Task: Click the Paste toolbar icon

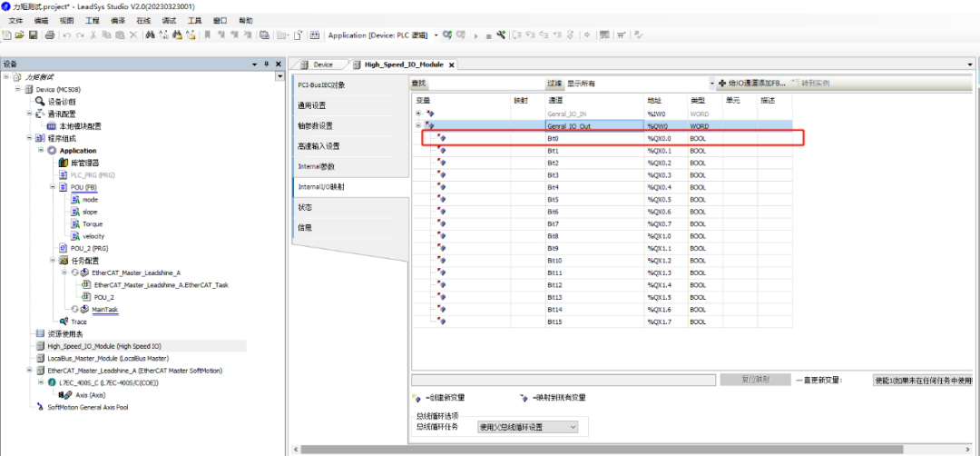Action: click(120, 35)
